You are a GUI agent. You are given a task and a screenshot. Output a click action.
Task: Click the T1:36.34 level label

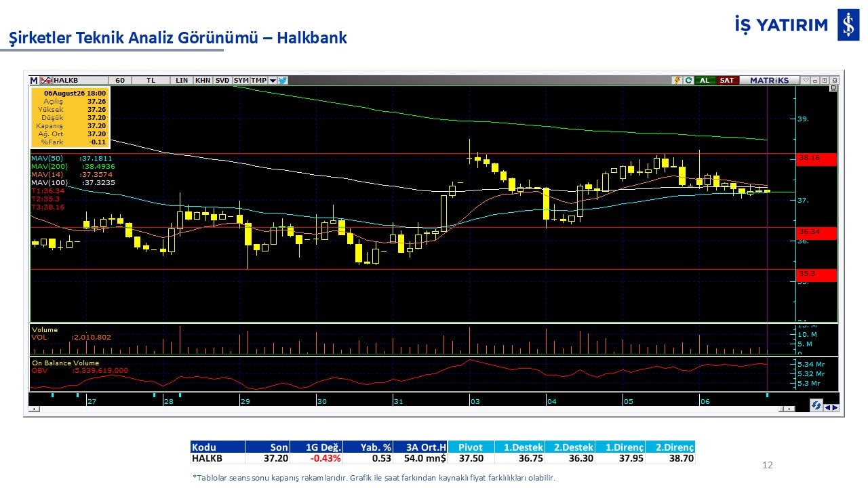click(x=48, y=190)
